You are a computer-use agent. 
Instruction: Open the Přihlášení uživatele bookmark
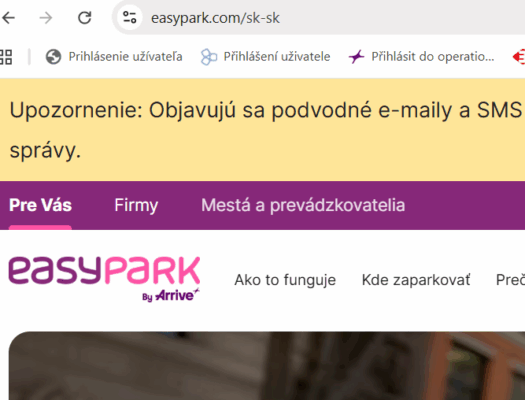point(265,57)
